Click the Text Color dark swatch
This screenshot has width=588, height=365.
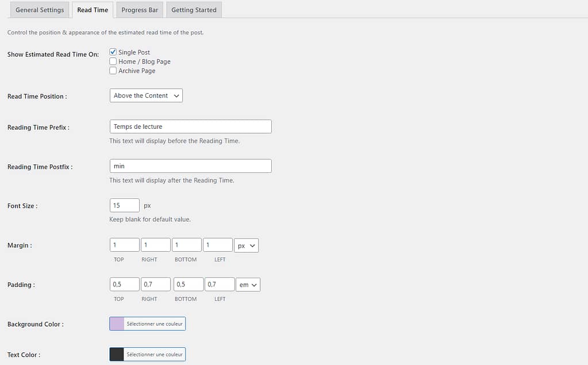coord(117,354)
